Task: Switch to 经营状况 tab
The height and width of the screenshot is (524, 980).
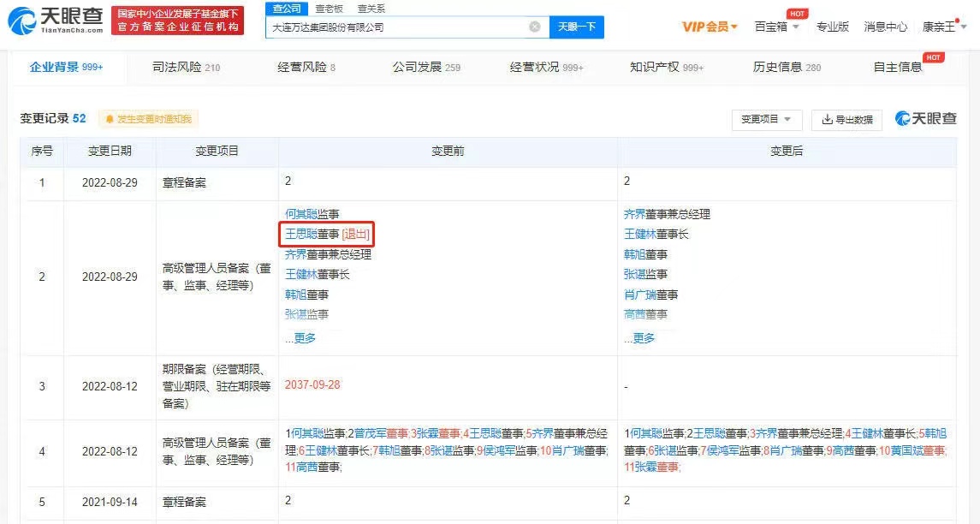Action: (546, 67)
